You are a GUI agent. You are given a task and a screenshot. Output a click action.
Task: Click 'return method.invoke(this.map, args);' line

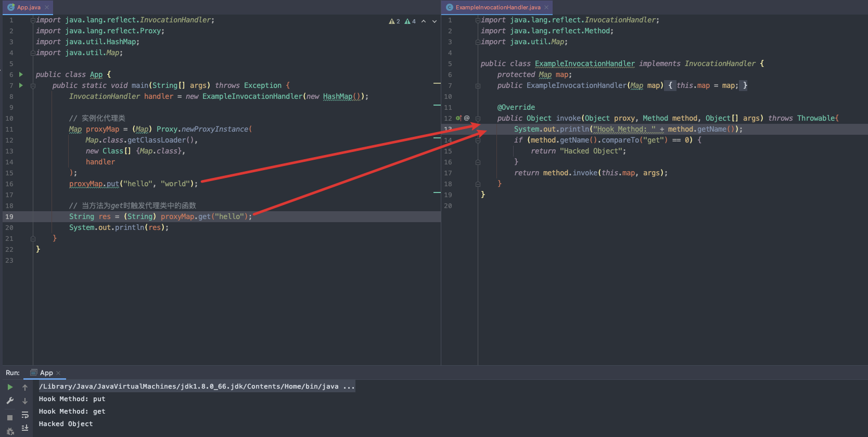[x=591, y=173]
